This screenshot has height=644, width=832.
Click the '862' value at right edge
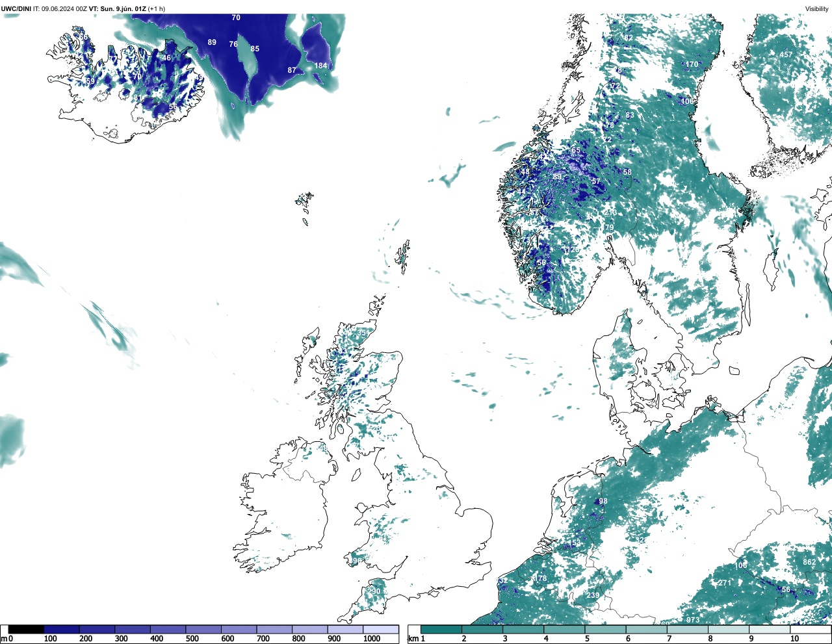[x=809, y=562]
